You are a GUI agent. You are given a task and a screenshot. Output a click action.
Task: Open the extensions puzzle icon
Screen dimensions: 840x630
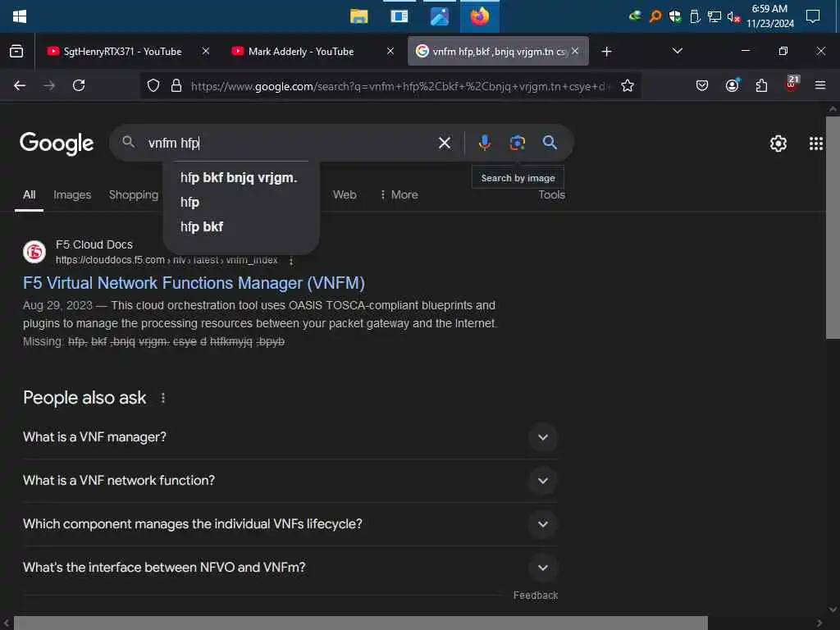pos(761,85)
